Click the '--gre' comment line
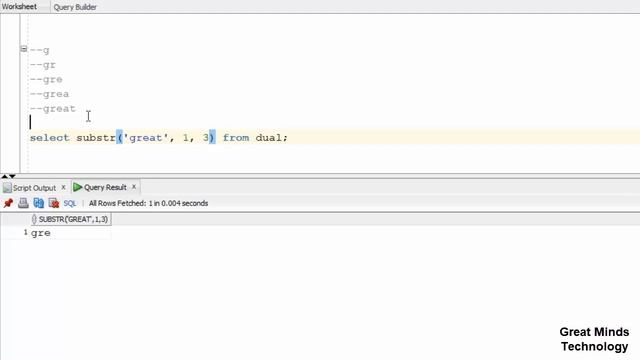Viewport: 640px width, 360px height. point(46,80)
